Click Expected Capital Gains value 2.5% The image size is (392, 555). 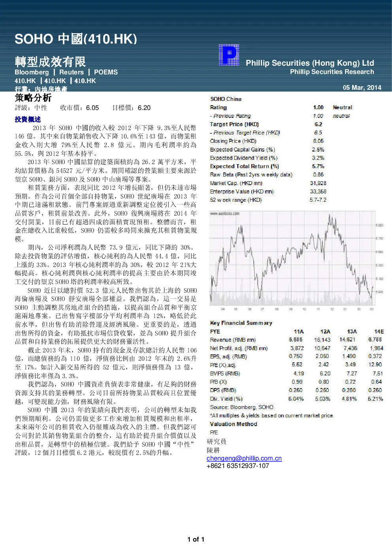pyautogui.click(x=318, y=150)
